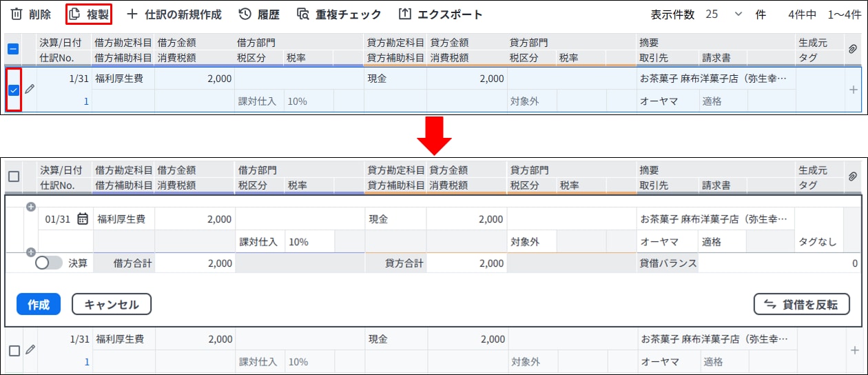The height and width of the screenshot is (375, 868).
Task: Add a line with the plus icon above 01/31
Action: [31, 207]
